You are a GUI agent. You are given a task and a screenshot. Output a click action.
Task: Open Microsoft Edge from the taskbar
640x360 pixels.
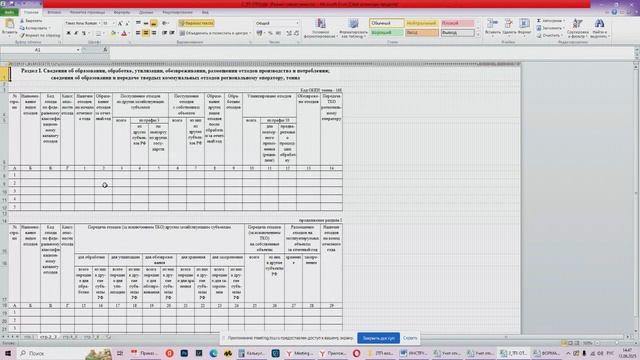click(x=213, y=353)
